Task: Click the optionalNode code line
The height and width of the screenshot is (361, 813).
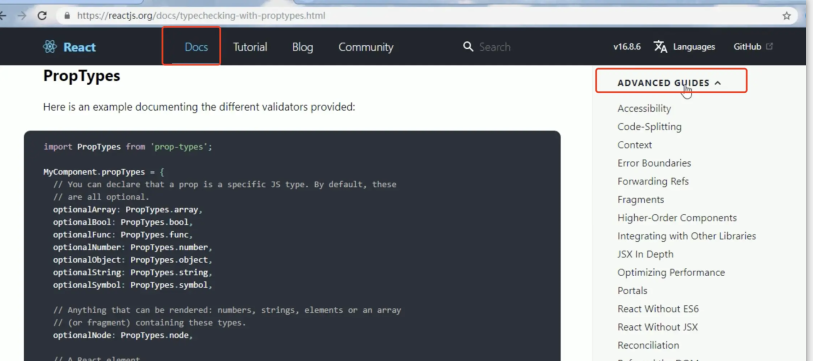Action: tap(123, 335)
